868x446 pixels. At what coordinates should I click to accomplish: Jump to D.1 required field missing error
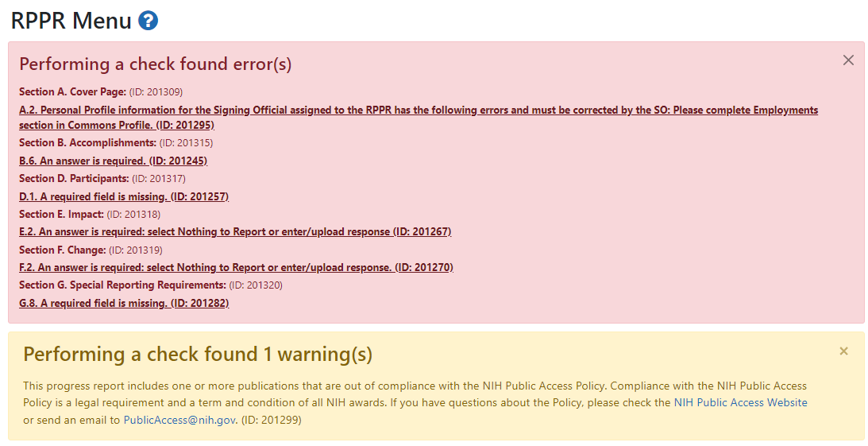click(123, 196)
